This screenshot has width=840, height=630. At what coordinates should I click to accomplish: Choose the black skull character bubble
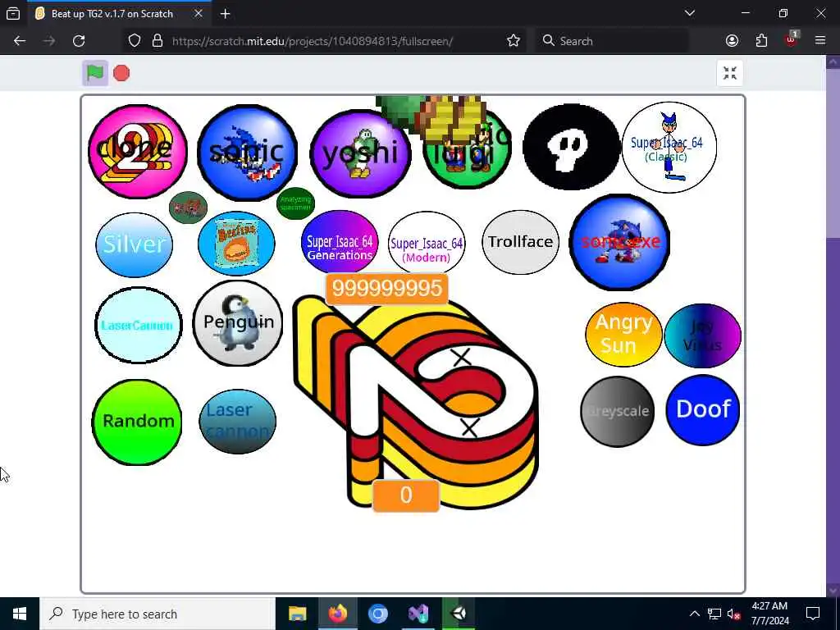pyautogui.click(x=571, y=147)
